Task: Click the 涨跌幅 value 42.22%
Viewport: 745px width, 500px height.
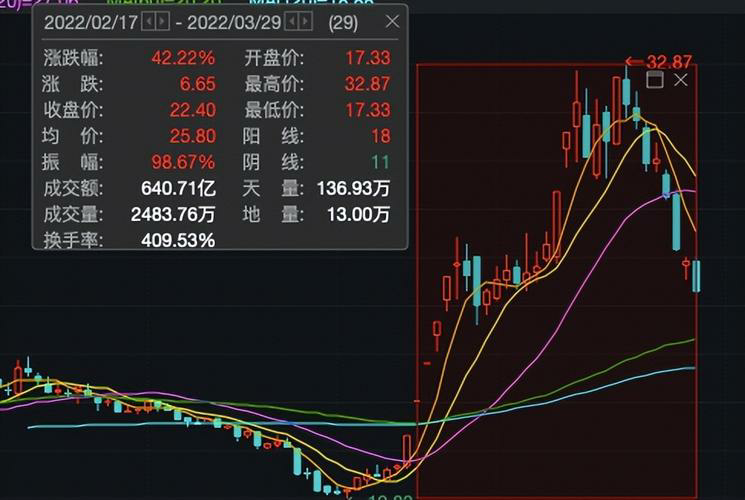Action: 183,58
